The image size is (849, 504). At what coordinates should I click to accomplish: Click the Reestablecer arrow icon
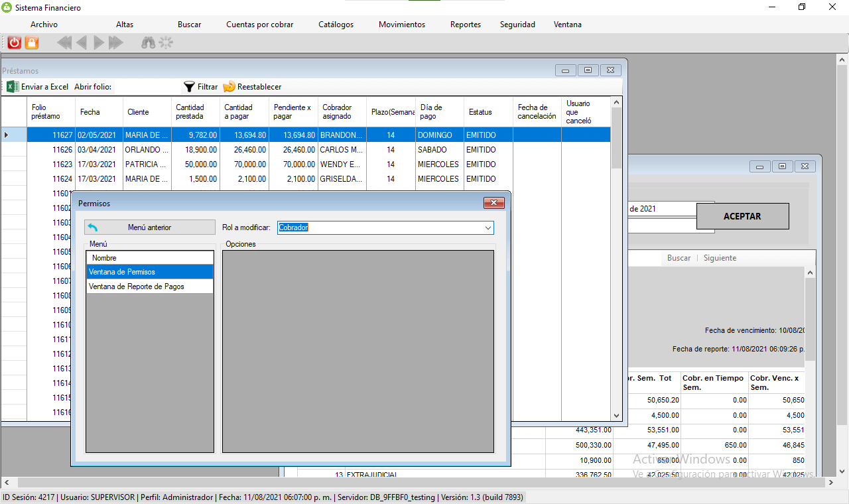click(x=229, y=86)
